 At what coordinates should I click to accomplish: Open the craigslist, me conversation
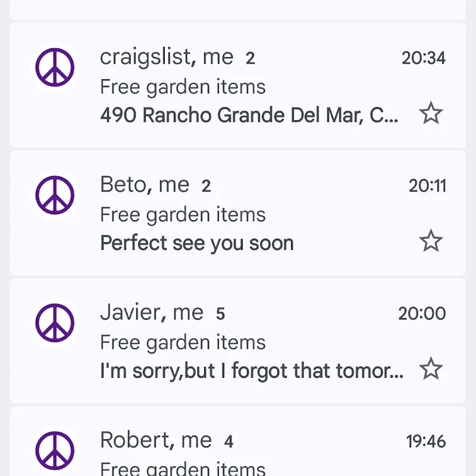(238, 85)
